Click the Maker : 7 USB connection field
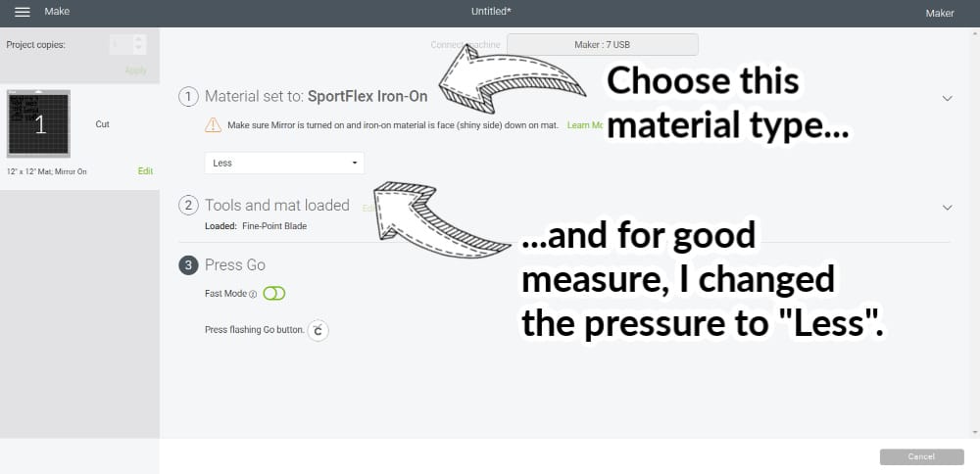This screenshot has height=474, width=980. pos(603,45)
